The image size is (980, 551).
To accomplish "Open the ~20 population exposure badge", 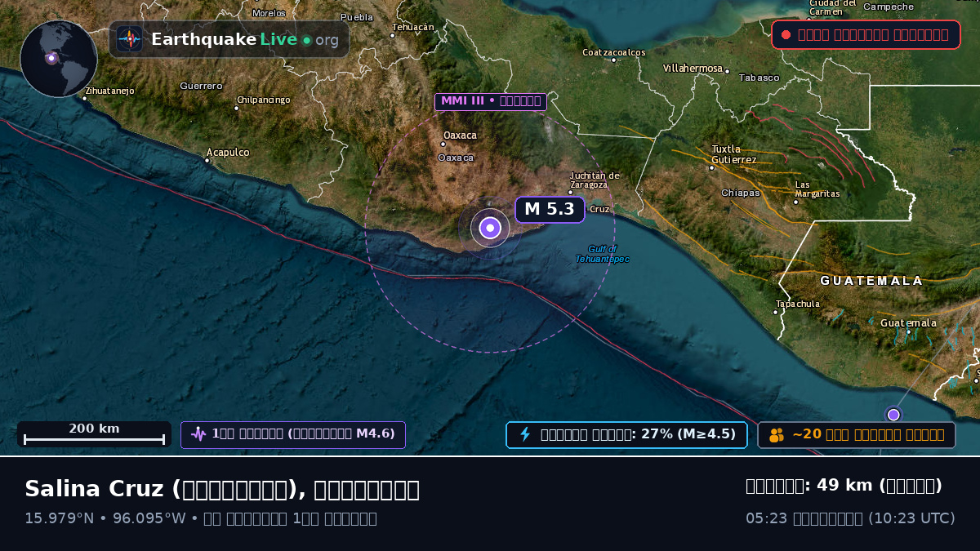I will coord(857,434).
